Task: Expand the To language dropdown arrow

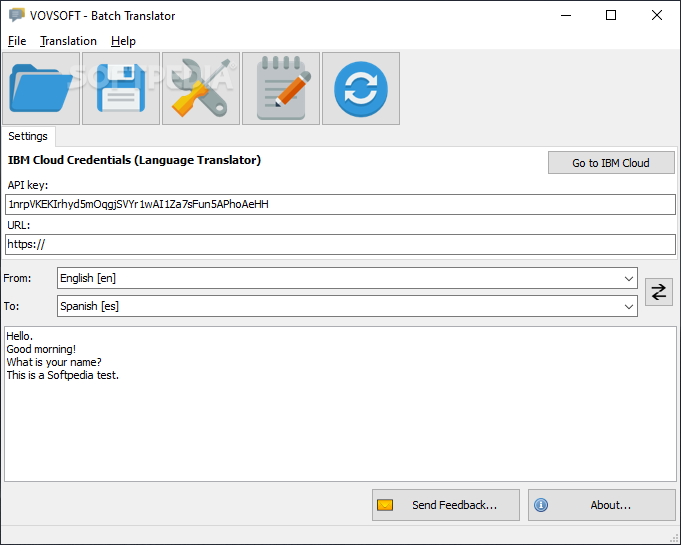Action: point(628,307)
